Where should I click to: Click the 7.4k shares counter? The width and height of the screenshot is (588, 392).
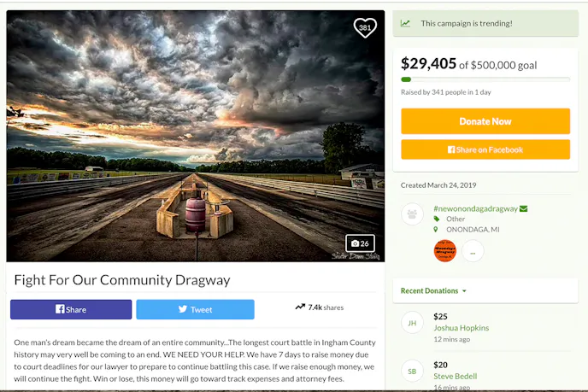click(319, 307)
